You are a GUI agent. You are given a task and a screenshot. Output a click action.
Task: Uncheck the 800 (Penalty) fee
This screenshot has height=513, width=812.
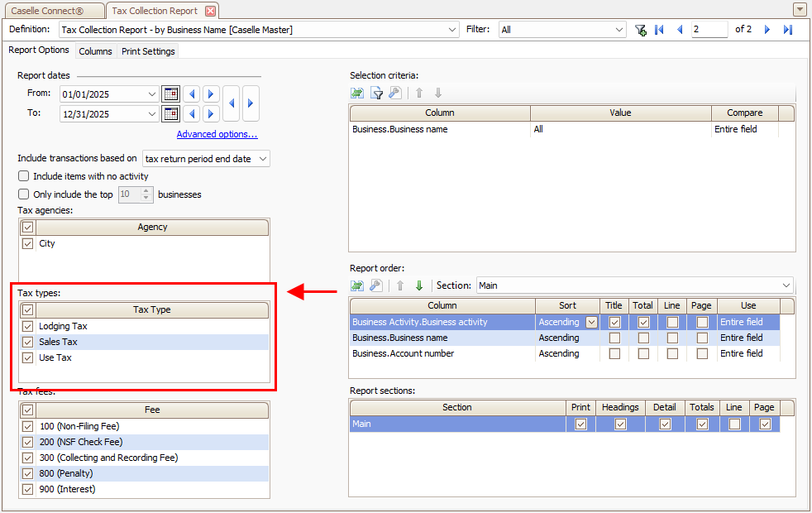pyautogui.click(x=27, y=473)
